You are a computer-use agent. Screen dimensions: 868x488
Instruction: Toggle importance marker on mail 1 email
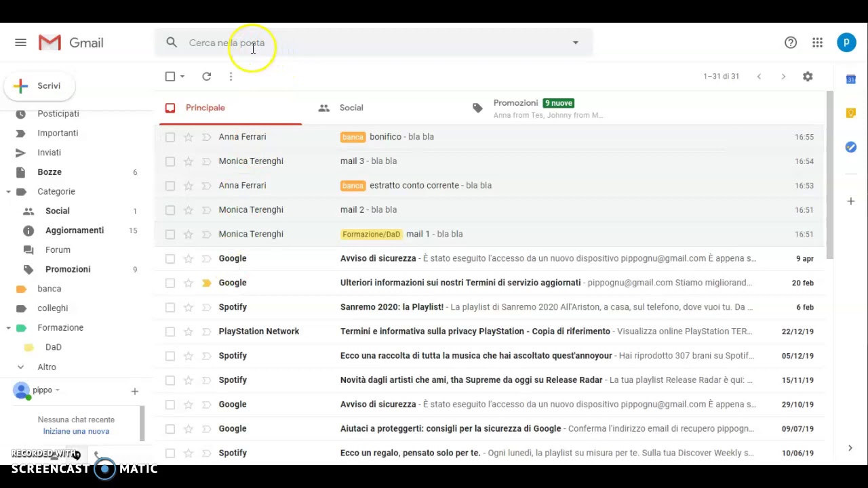coord(207,234)
